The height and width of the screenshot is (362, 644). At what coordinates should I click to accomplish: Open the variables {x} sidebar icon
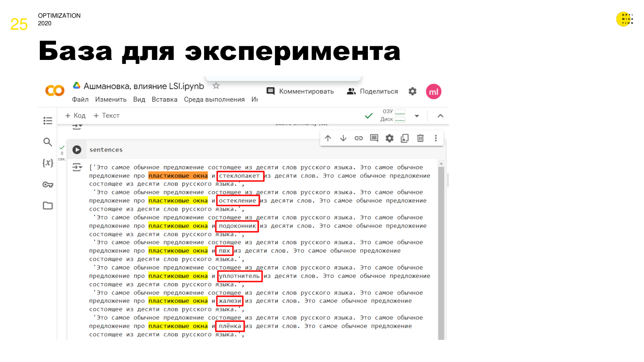48,162
